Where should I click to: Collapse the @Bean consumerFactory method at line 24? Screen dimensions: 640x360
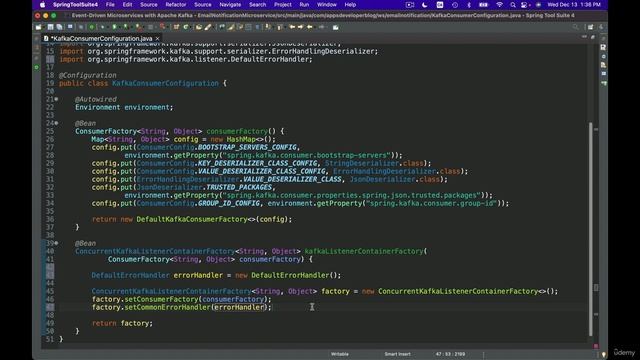pos(56,123)
